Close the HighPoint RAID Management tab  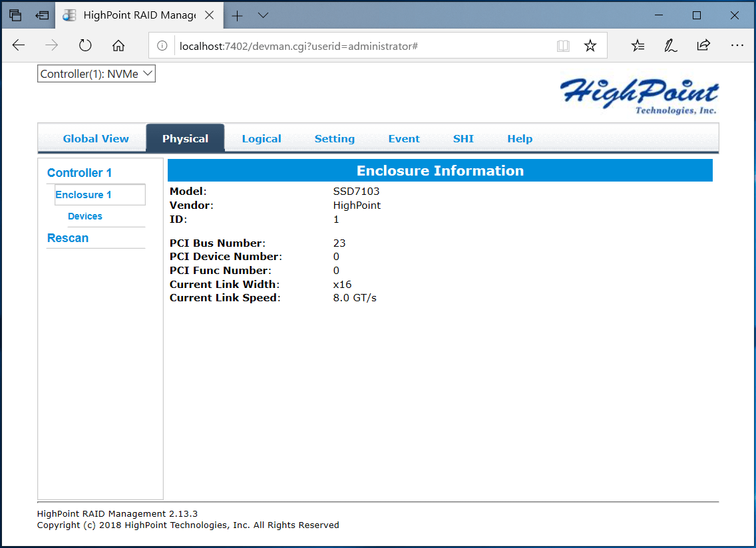coord(209,15)
